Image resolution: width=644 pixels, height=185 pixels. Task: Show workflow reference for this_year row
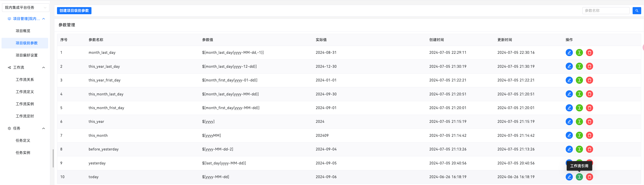click(579, 122)
